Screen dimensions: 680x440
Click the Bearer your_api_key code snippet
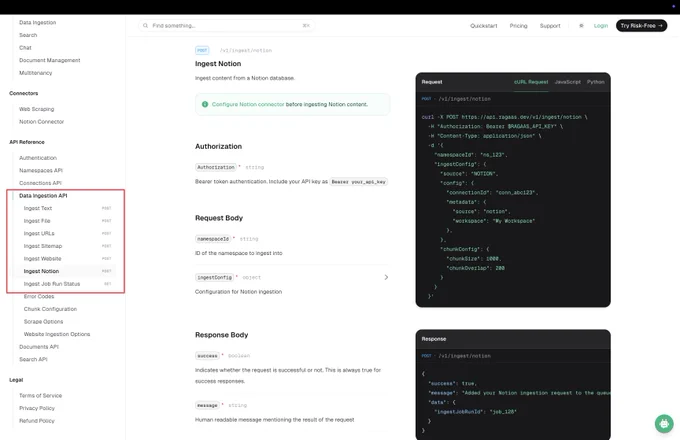pyautogui.click(x=359, y=182)
